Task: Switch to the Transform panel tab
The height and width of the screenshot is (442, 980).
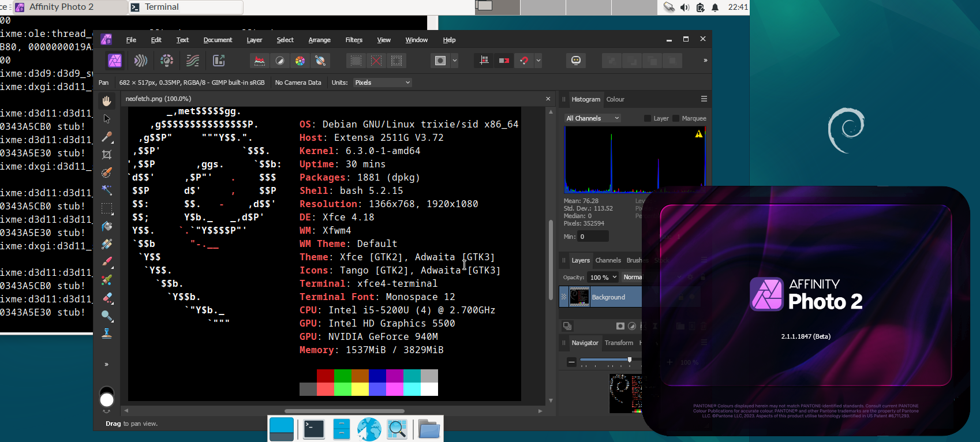Action: click(619, 343)
